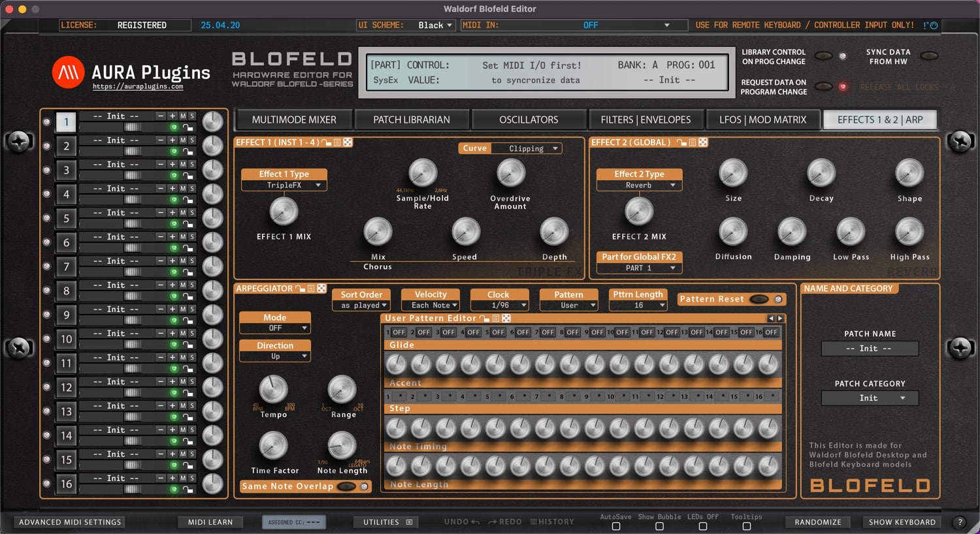The height and width of the screenshot is (534, 980).
Task: Switch to the Patch Librarian tab
Action: click(x=412, y=120)
